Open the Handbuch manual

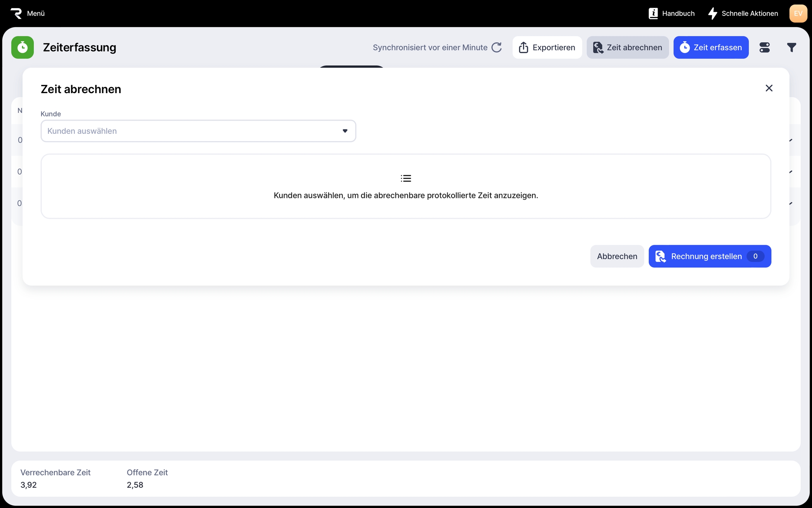point(672,13)
